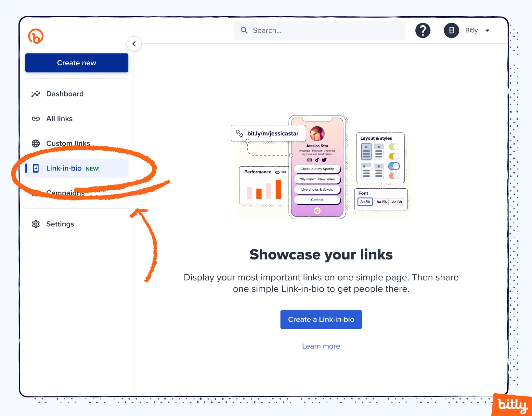Follow the Learn more link

[x=321, y=346]
